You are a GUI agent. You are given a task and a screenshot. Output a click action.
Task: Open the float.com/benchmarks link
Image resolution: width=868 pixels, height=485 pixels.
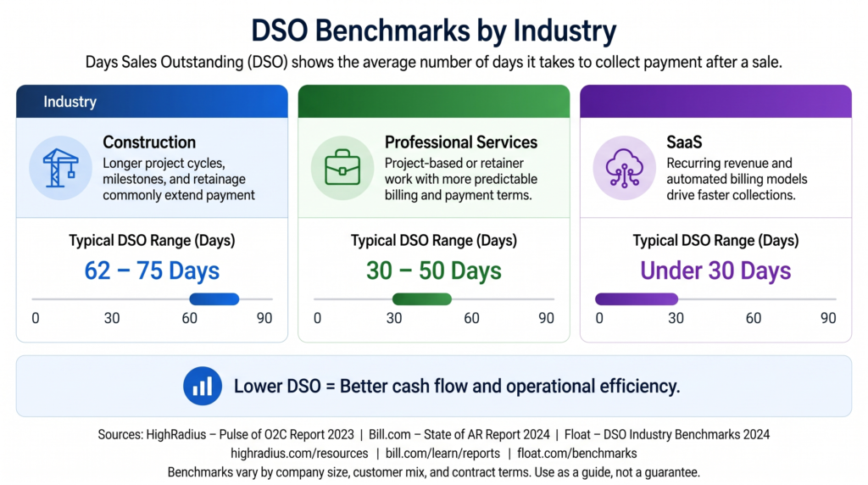click(x=576, y=454)
